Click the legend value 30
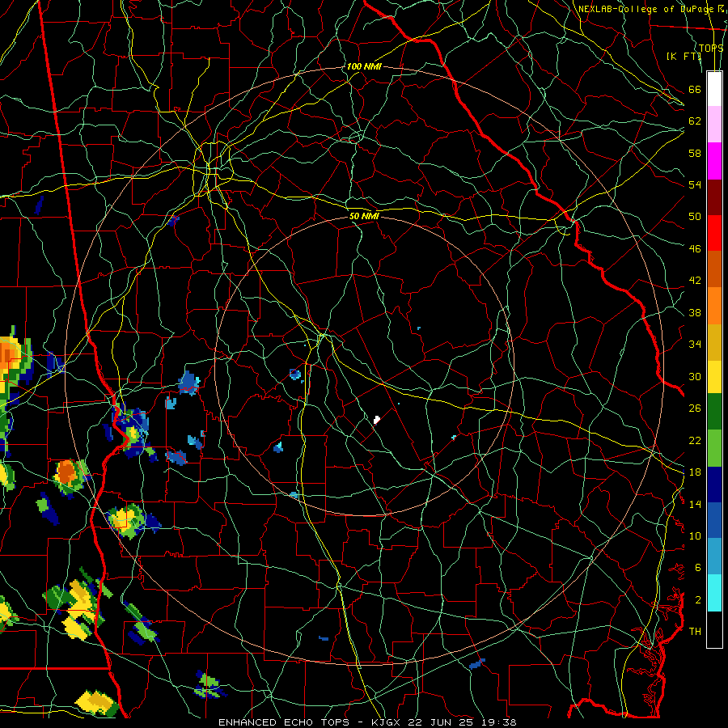This screenshot has height=728, width=728. (x=695, y=376)
